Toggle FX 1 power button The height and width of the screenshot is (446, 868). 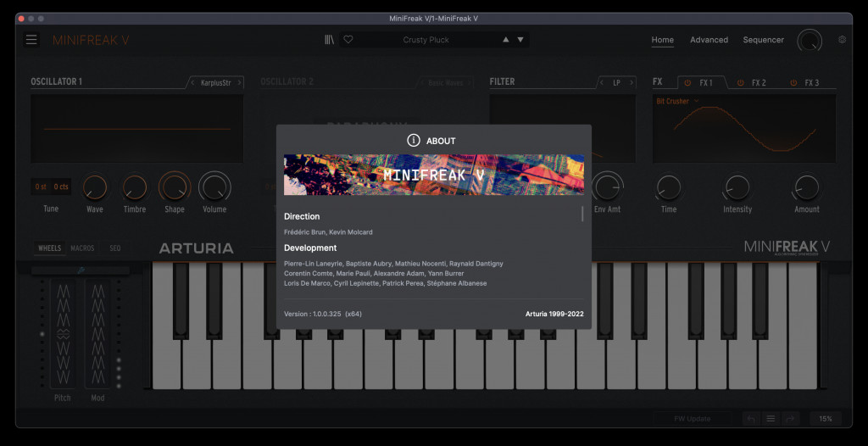click(687, 82)
